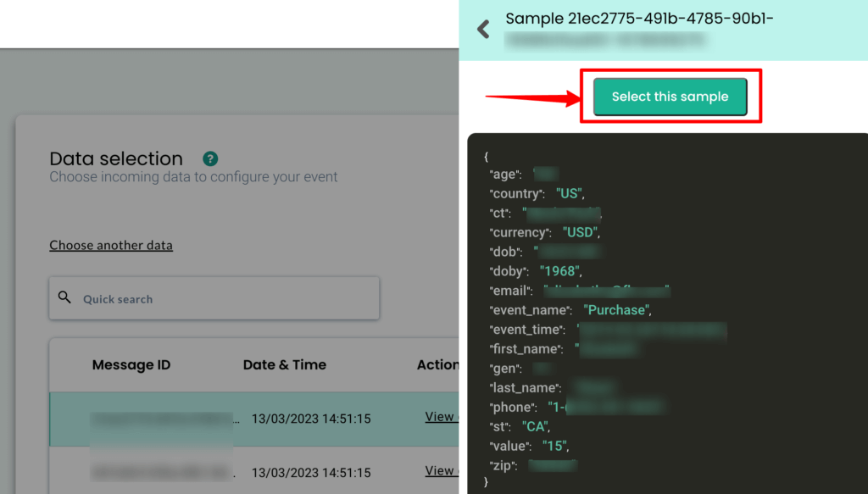This screenshot has width=868, height=494.
Task: Click the "event_name": "Purchase" JSON line
Action: [x=570, y=310]
